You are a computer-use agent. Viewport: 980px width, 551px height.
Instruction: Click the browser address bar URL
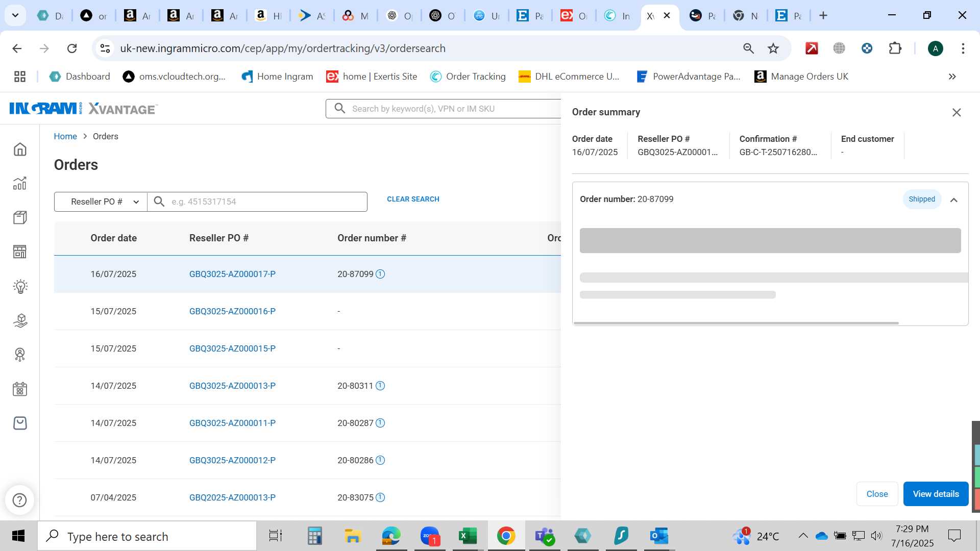(283, 48)
